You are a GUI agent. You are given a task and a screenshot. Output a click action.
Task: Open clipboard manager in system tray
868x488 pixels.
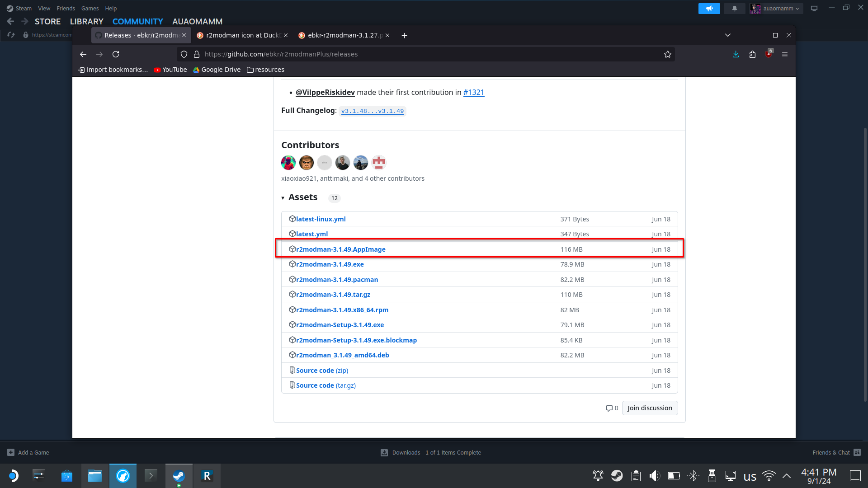click(636, 476)
